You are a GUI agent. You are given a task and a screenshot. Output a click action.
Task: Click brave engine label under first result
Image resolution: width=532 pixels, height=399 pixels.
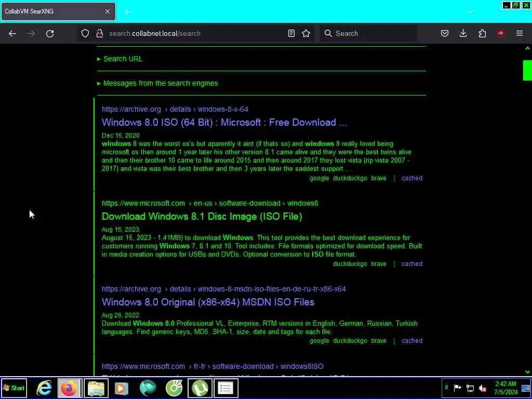tap(379, 178)
